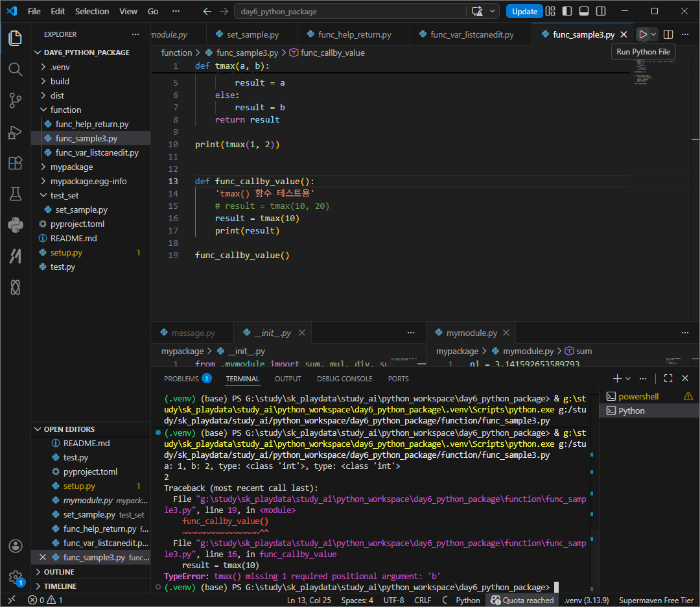Screen dimensions: 700x607
Task: Open the Search view in activity bar
Action: pos(15,69)
